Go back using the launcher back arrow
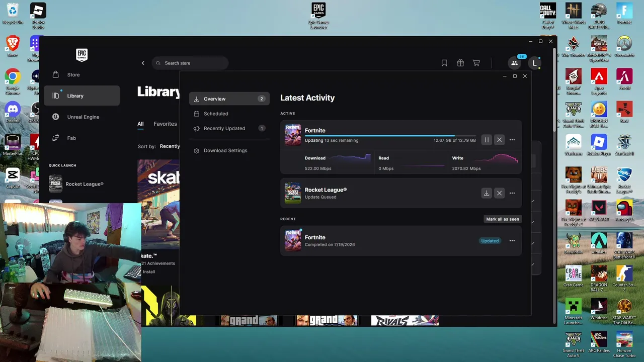Screen dimensions: 644x362 coord(143,63)
